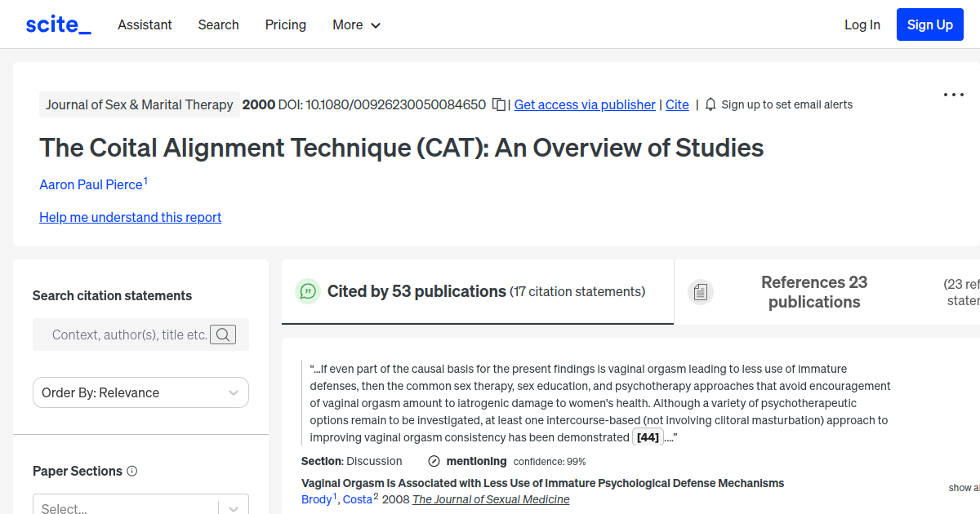Click the show all link
This screenshot has width=980, height=514.
coord(962,487)
